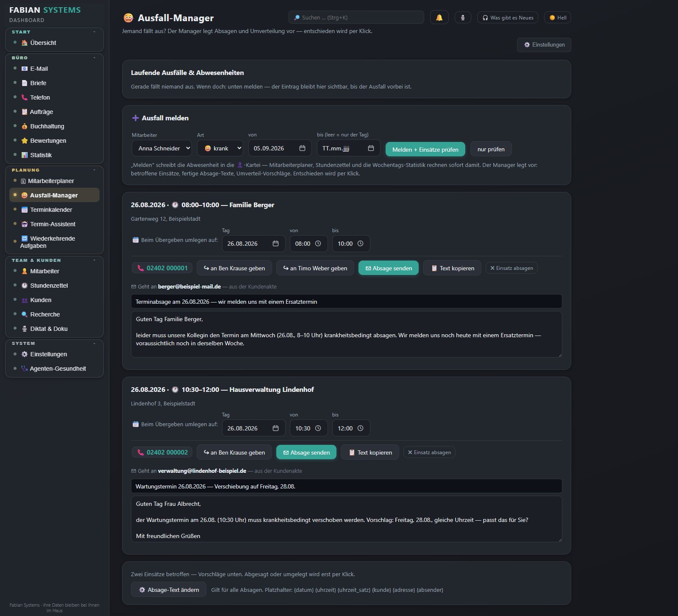The width and height of the screenshot is (678, 616).
Task: Click the microphone icon in header
Action: pos(463,17)
